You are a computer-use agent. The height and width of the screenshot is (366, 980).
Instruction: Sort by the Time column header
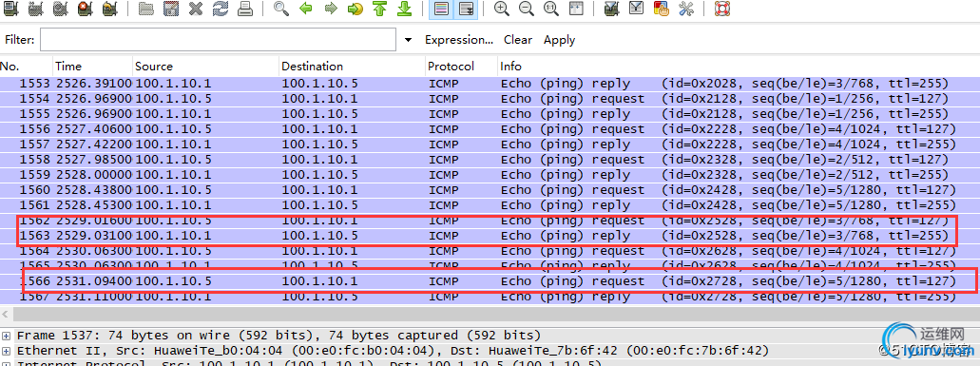93,67
